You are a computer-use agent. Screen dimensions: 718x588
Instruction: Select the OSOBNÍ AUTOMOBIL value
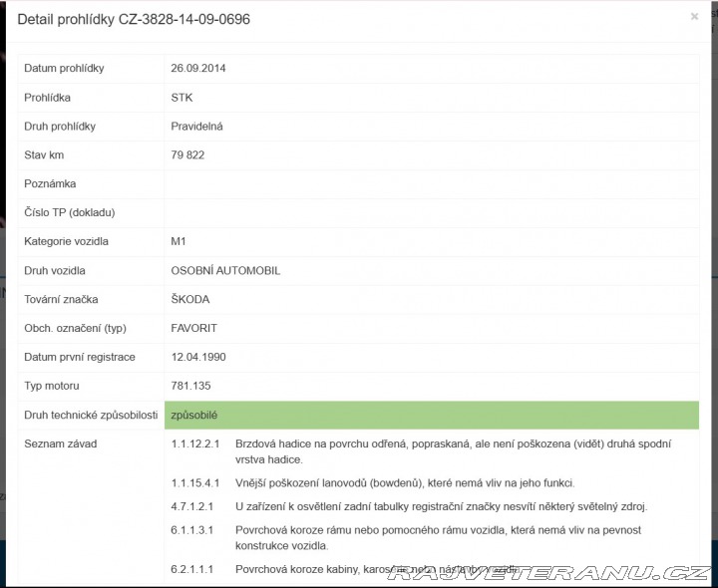tap(225, 270)
